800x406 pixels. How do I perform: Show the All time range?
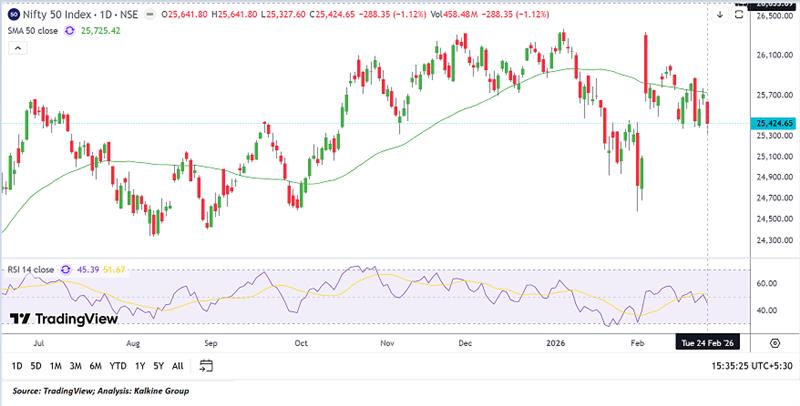[x=177, y=366]
